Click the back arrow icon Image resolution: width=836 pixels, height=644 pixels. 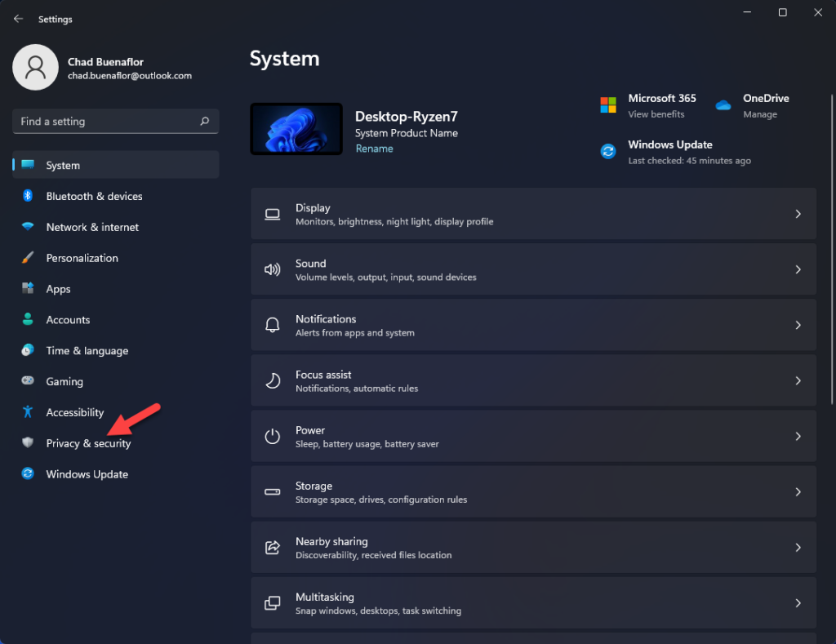click(x=18, y=19)
